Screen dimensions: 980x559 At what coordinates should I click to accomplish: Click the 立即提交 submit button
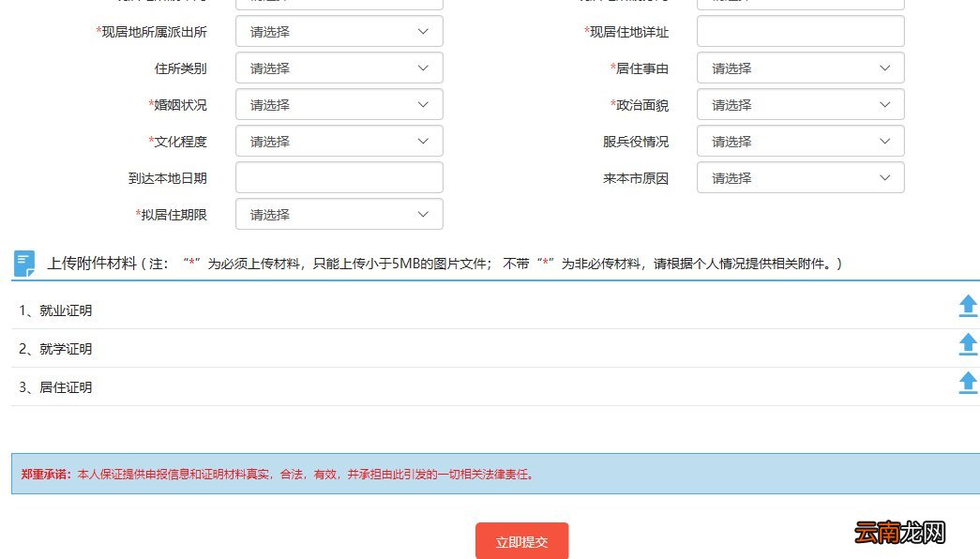(x=521, y=541)
